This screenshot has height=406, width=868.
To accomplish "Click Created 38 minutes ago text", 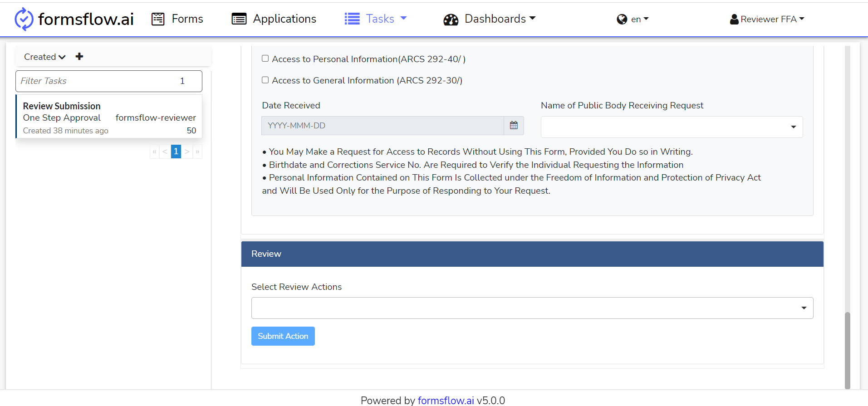I will (x=66, y=131).
